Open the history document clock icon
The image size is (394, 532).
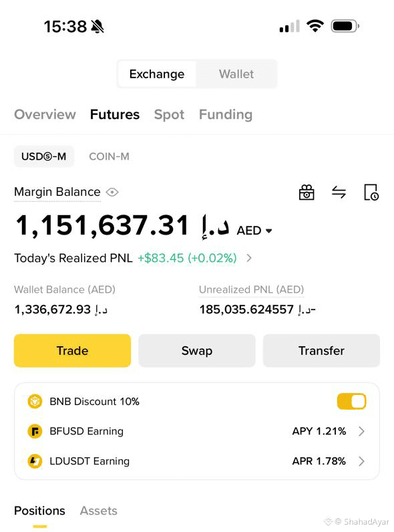click(x=371, y=192)
